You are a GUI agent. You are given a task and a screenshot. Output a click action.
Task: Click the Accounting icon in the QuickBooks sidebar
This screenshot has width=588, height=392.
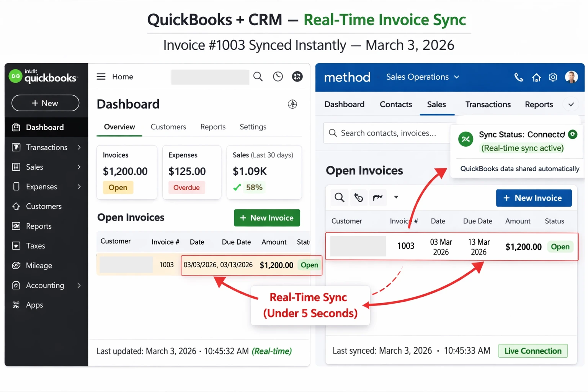coord(16,285)
